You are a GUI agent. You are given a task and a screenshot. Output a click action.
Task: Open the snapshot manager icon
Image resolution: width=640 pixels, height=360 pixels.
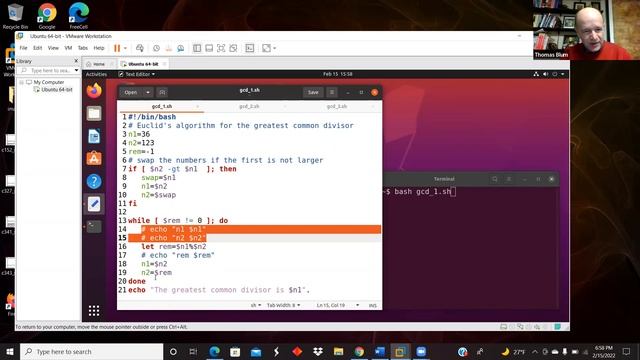(x=180, y=48)
